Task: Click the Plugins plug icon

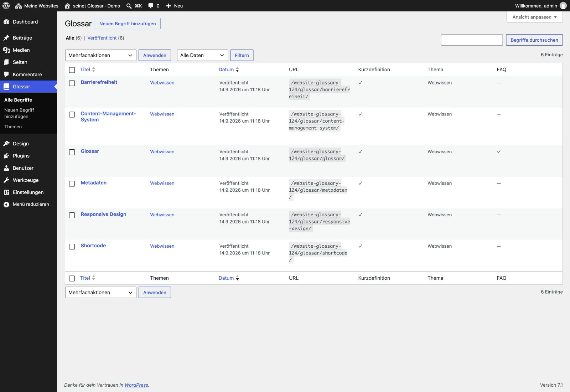Action: 6,156
